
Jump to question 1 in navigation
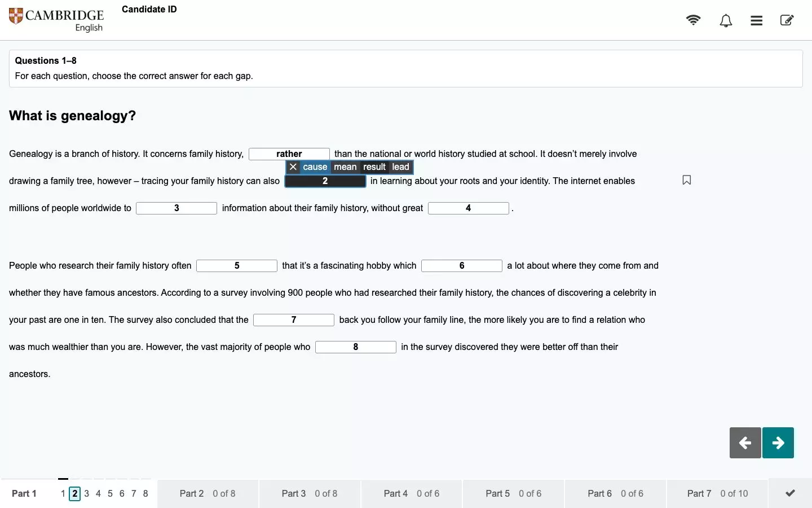point(63,493)
